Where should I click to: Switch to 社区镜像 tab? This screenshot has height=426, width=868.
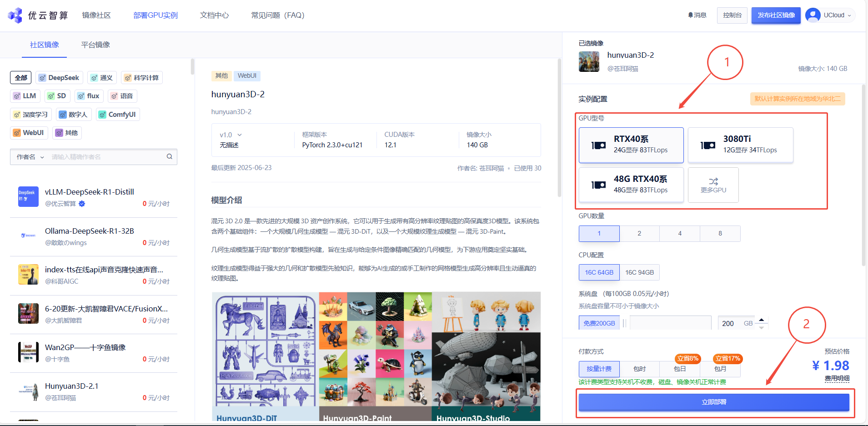pyautogui.click(x=45, y=45)
